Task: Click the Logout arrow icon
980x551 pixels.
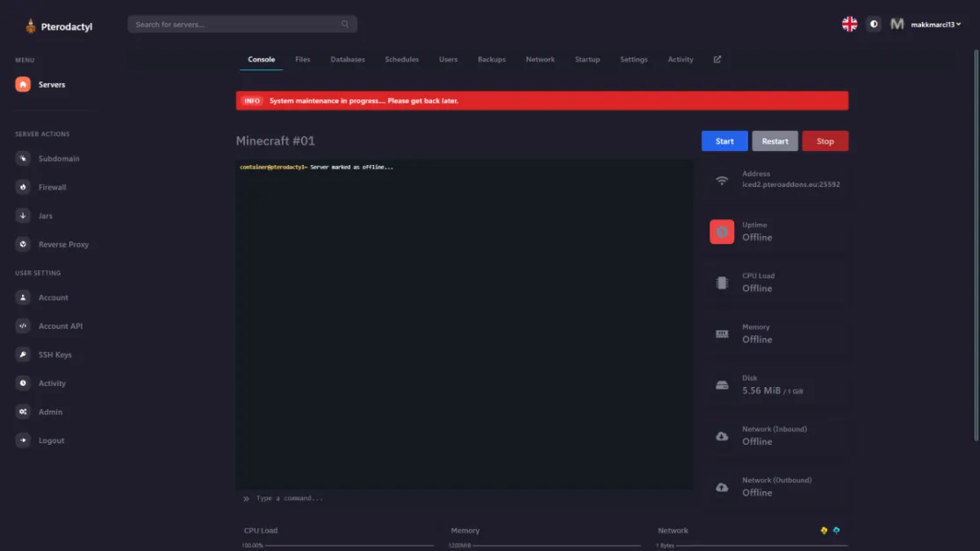Action: pyautogui.click(x=23, y=440)
